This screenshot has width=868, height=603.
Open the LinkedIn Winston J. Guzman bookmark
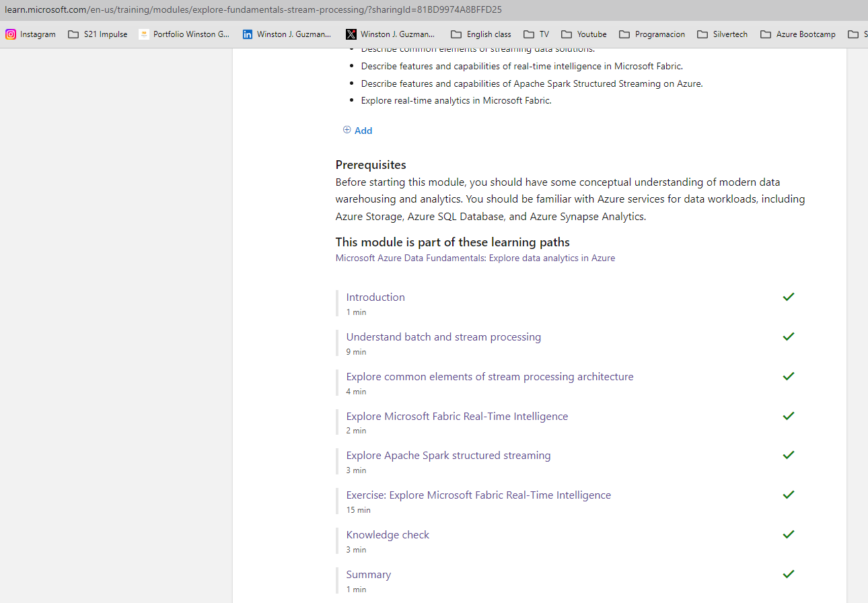click(287, 34)
